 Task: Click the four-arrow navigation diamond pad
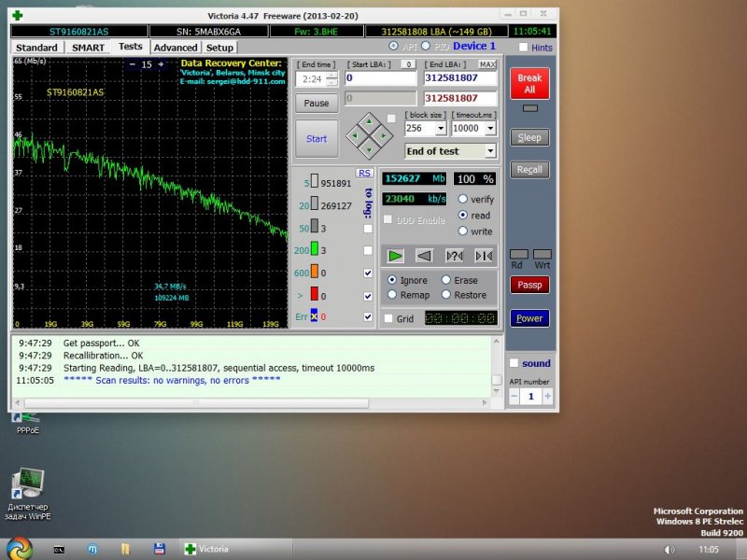368,137
